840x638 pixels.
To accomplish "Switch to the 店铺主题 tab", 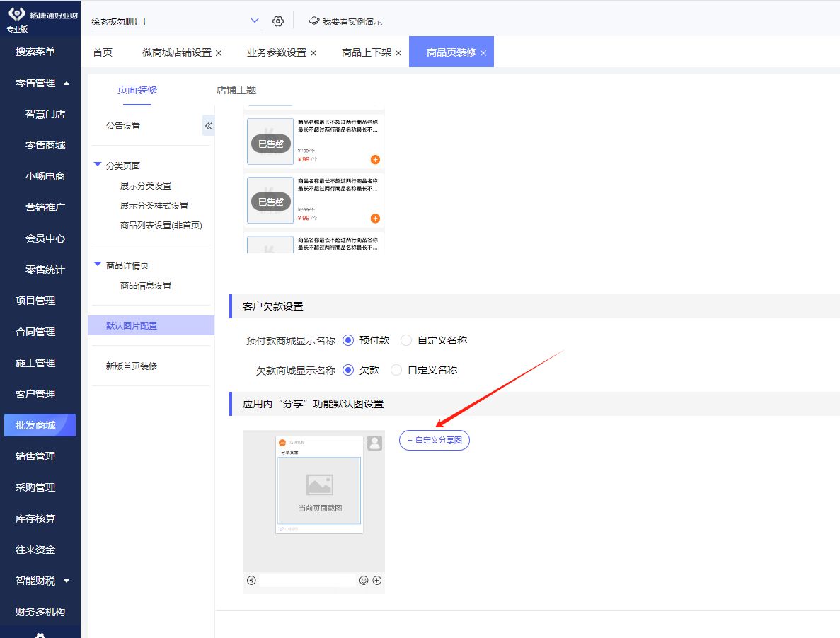I will click(x=236, y=90).
